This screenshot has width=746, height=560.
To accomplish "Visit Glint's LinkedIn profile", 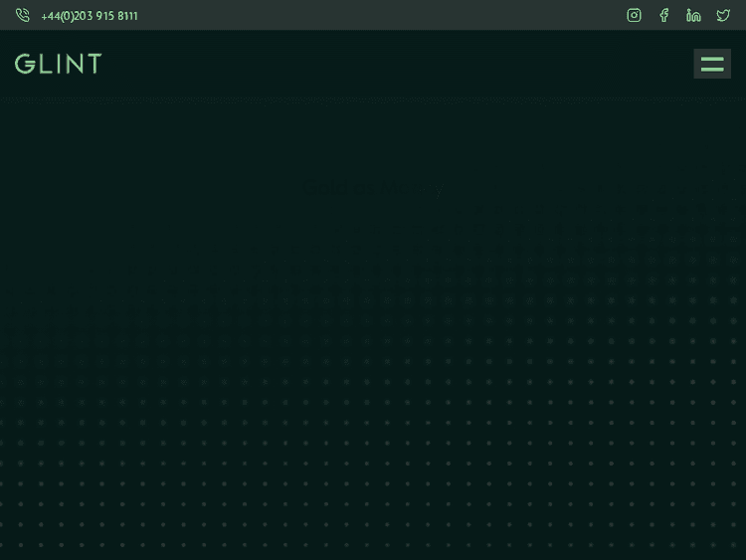I will pos(693,15).
